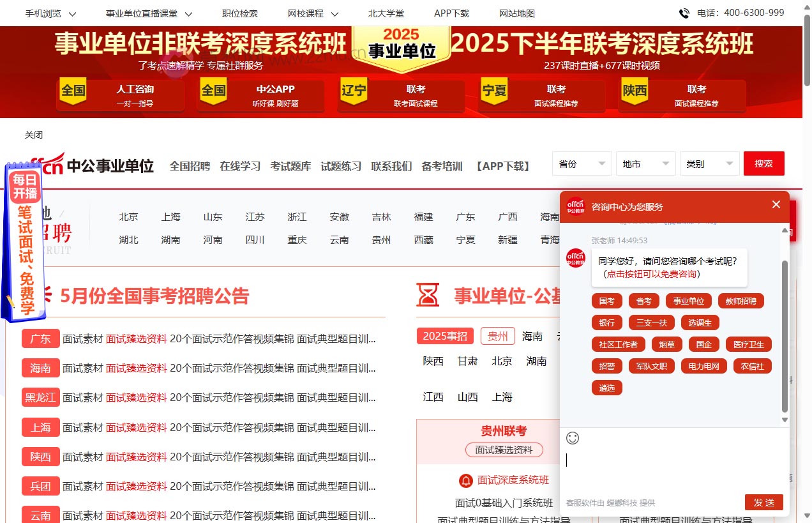Image resolution: width=812 pixels, height=523 pixels.
Task: Open the 类别 dropdown selector
Action: coord(709,163)
